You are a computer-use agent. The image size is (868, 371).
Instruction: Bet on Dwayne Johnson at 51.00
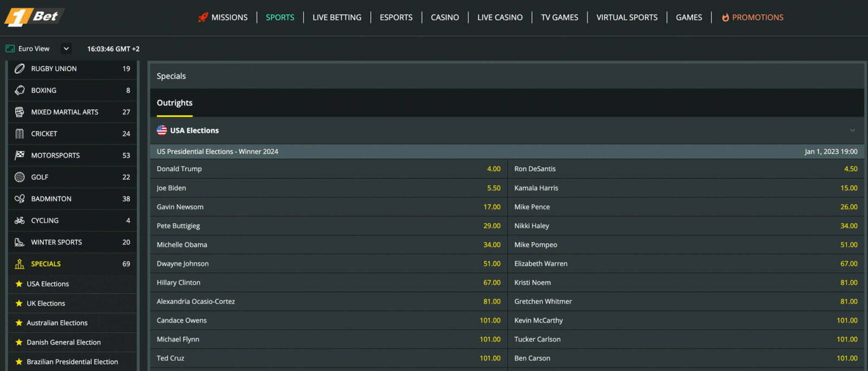328,264
